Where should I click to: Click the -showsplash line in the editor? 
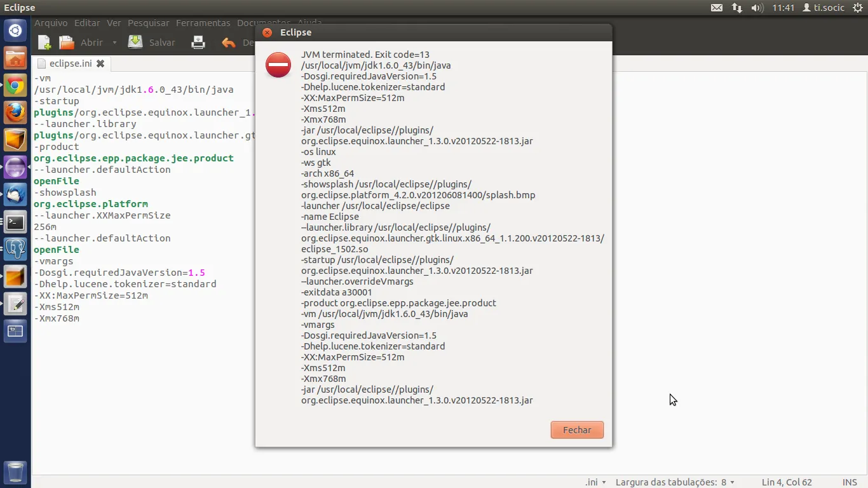[65, 193]
